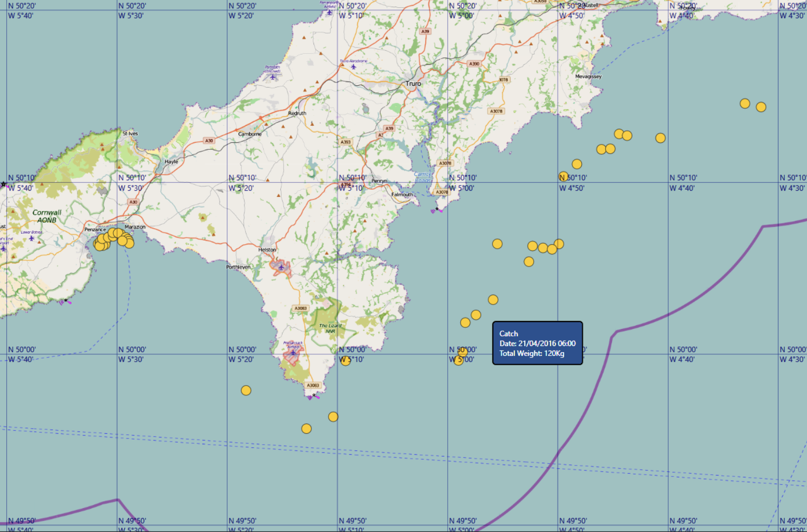This screenshot has height=532, width=807.
Task: Click the Truro Aerodrome airplane icon
Action: point(354,66)
